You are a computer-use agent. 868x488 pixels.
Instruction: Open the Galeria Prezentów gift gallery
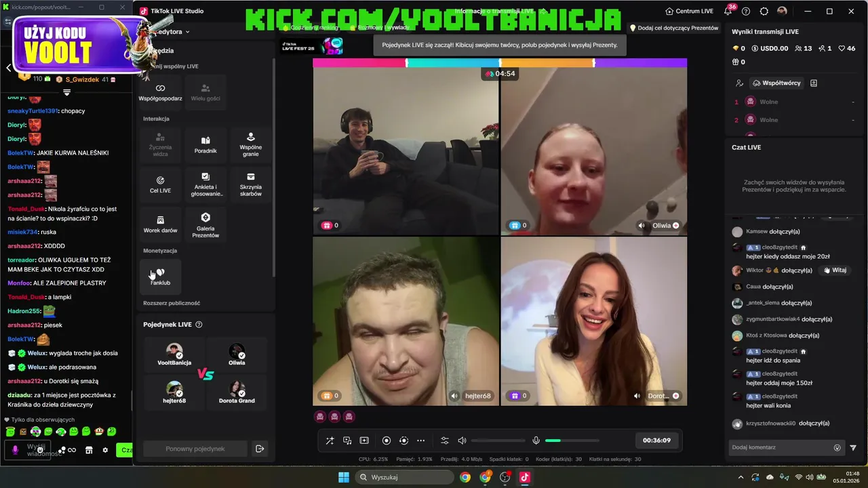tap(205, 224)
